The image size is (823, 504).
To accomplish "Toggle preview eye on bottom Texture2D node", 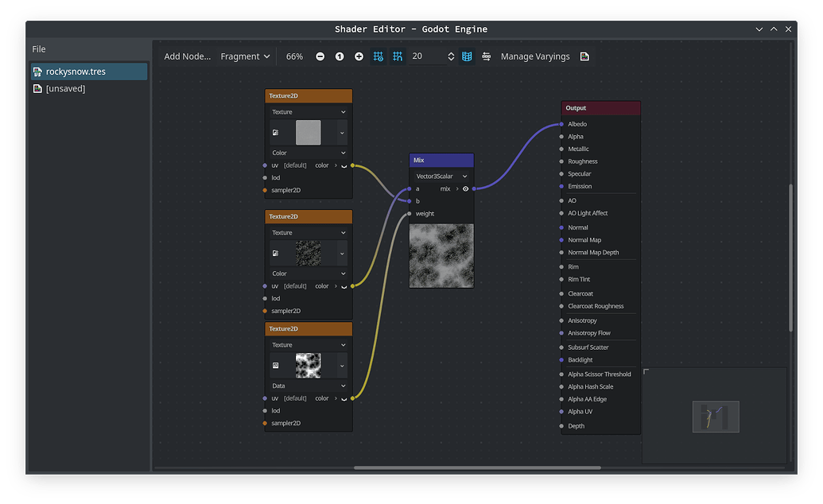I will click(x=344, y=399).
